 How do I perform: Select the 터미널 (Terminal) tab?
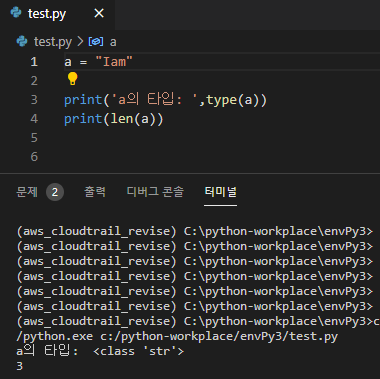click(220, 192)
